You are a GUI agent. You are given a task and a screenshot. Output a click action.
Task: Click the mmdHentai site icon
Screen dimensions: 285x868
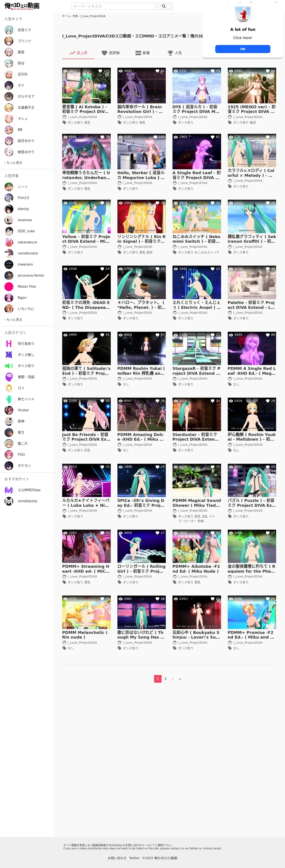tap(9, 501)
